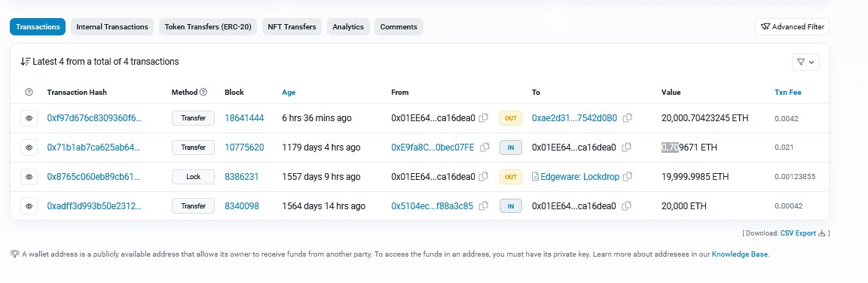Toggle the eye preview for transaction 0xadff3d993b50e2312
The height and width of the screenshot is (283, 868).
[29, 206]
